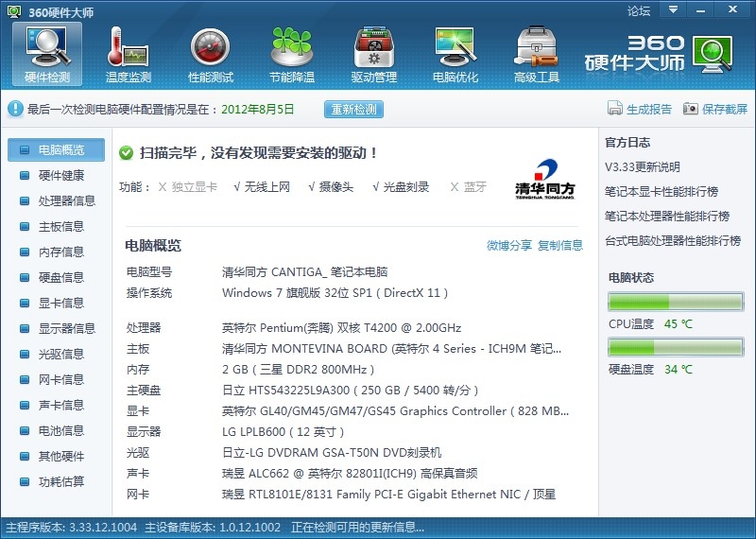
Task: Switch to 显卡信息 sidebar item
Action: pos(60,303)
